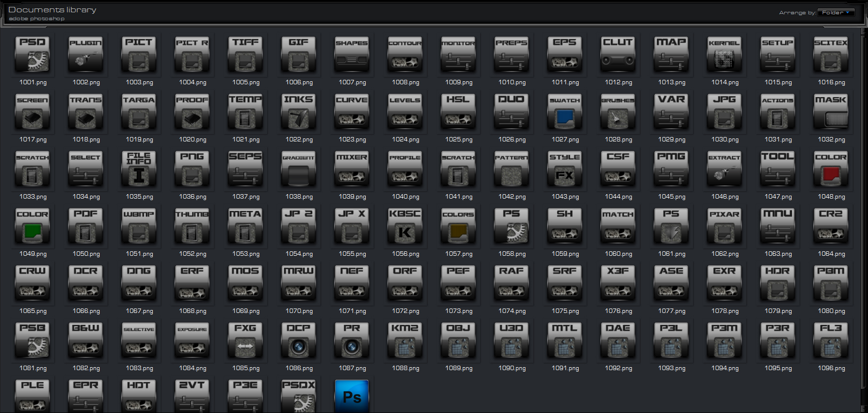Select the MAP icon 1013.png

671,54
